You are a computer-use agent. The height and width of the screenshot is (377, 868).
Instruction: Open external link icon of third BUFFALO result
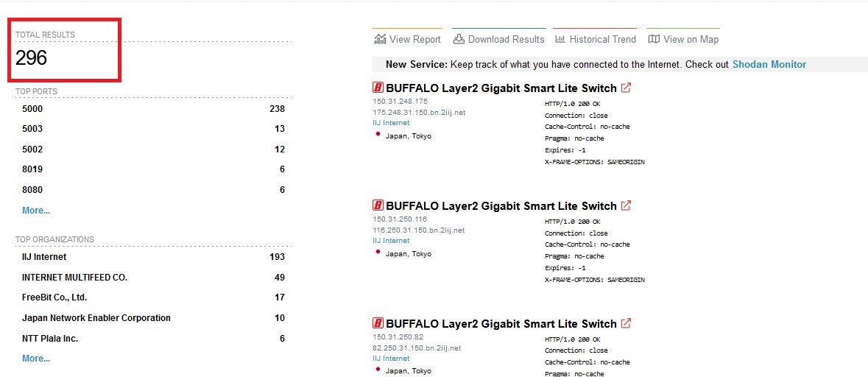click(x=626, y=323)
